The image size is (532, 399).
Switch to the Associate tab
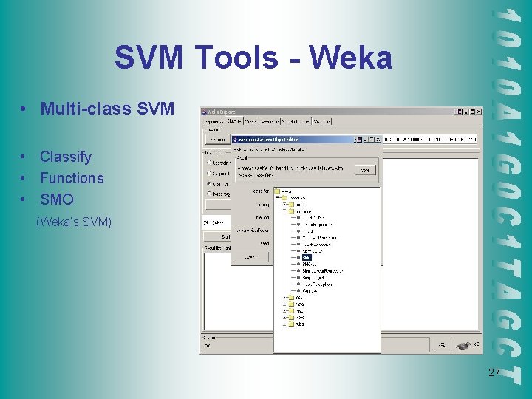(270, 121)
